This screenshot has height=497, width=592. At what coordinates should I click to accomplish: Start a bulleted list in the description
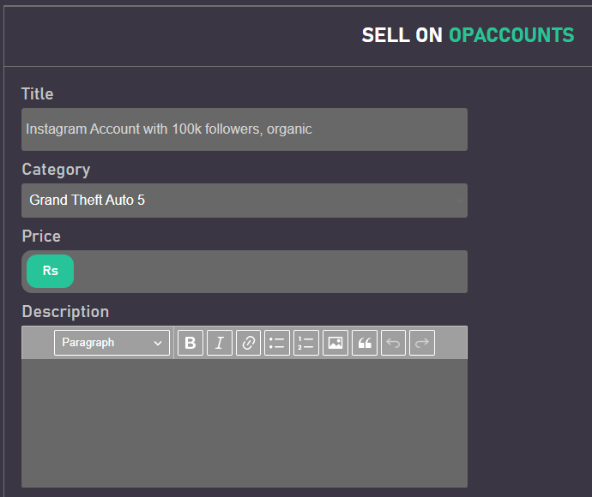click(277, 343)
